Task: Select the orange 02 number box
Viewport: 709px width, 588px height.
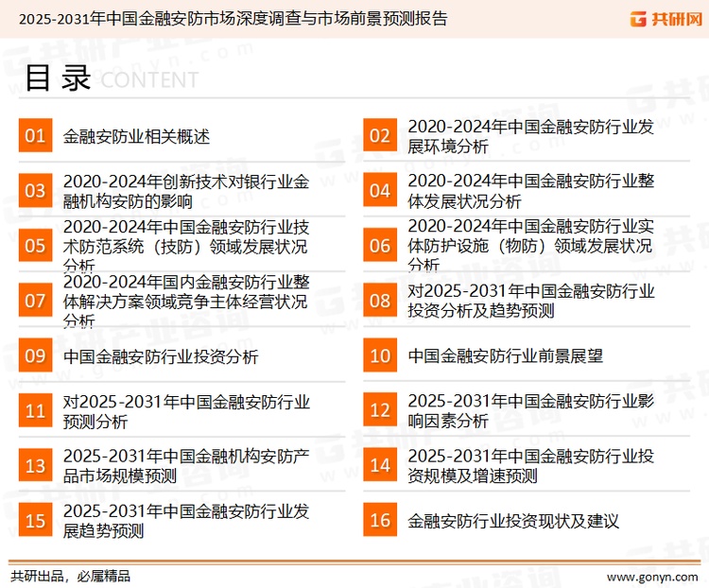Action: click(380, 135)
